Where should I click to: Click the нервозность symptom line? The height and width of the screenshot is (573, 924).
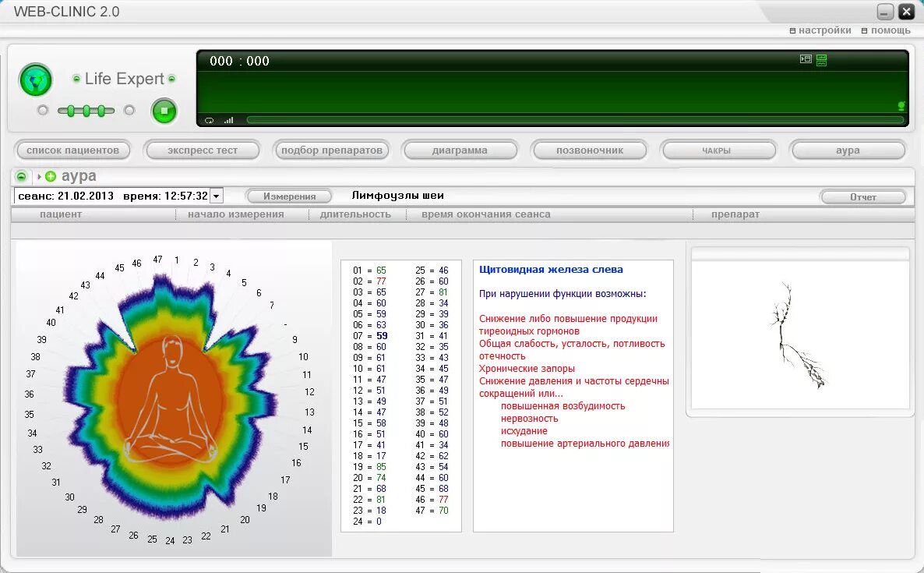(x=529, y=419)
